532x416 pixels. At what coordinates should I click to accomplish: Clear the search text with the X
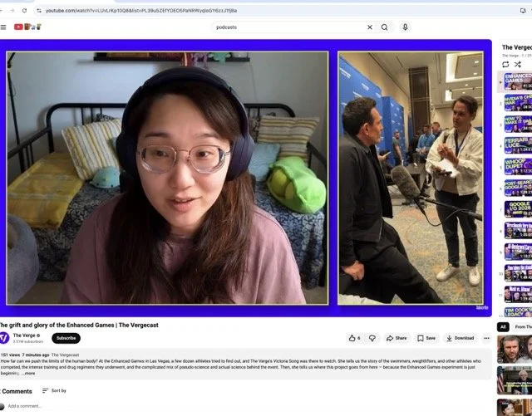pos(370,27)
